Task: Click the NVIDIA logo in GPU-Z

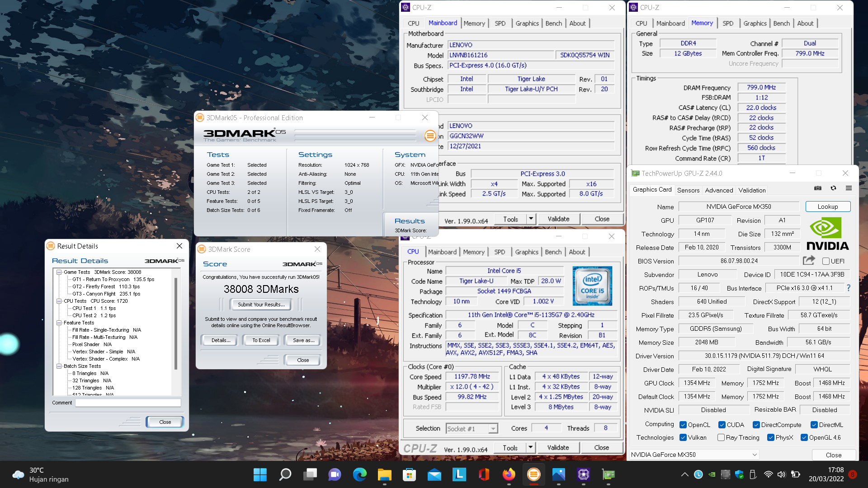Action: click(x=827, y=234)
